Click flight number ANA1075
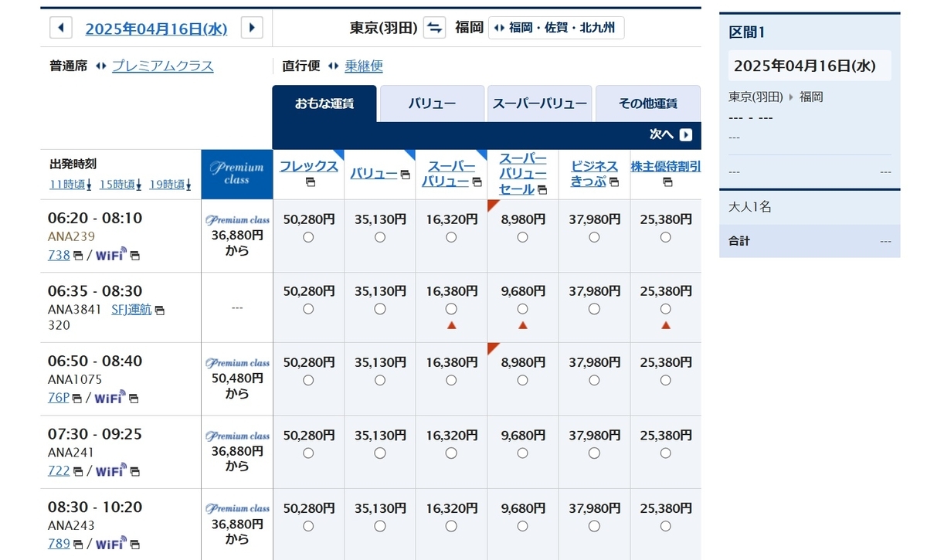 pyautogui.click(x=75, y=379)
